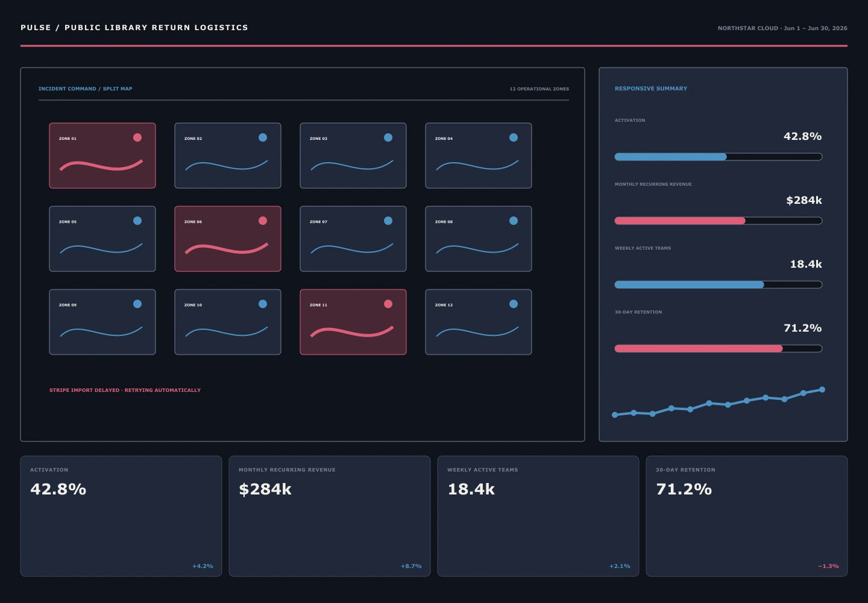
Task: Click the Zone 02 label
Action: [193, 139]
